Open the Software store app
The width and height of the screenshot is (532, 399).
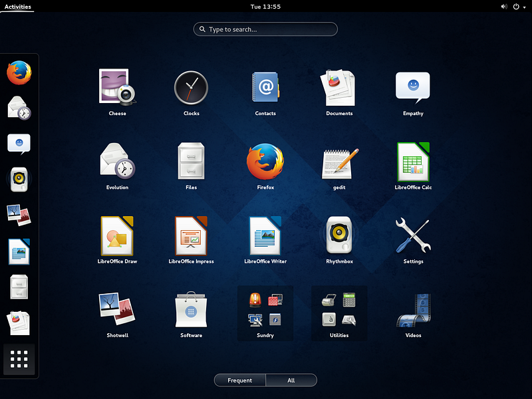click(191, 314)
